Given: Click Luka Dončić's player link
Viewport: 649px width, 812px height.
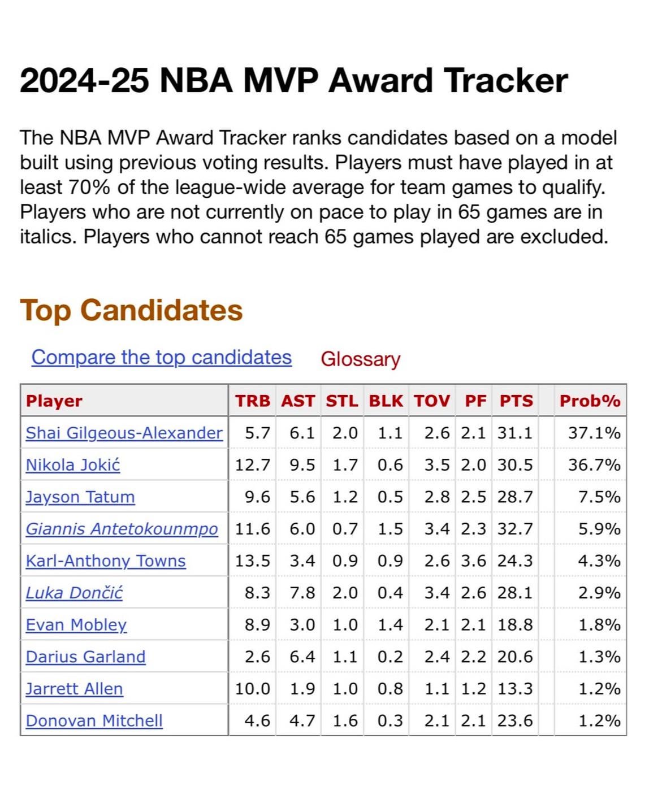Looking at the screenshot, I should 74,593.
